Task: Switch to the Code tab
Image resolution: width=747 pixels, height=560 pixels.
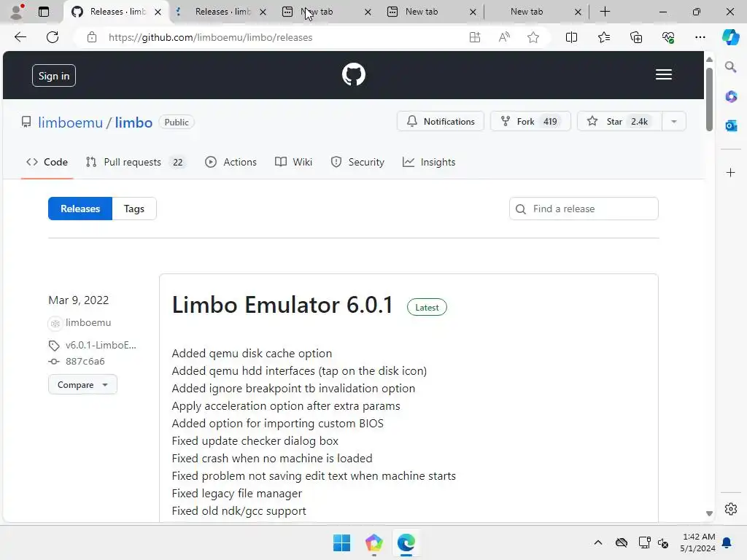Action: tap(47, 162)
